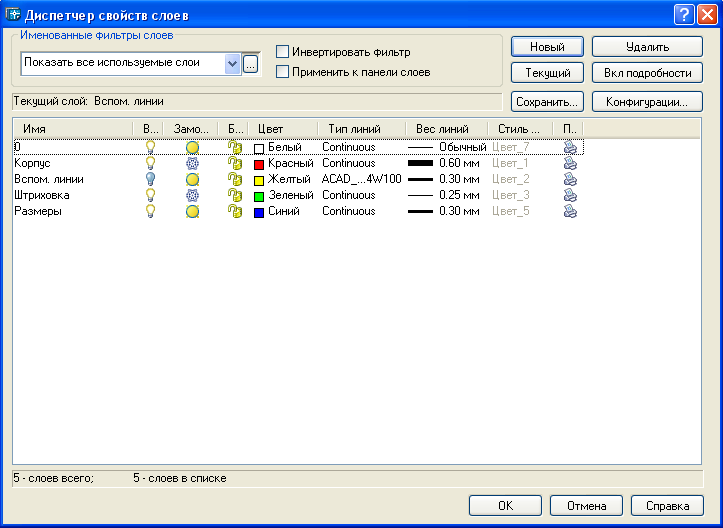This screenshot has height=528, width=723.
Task: Open the named layer filters dropdown
Action: click(x=232, y=64)
